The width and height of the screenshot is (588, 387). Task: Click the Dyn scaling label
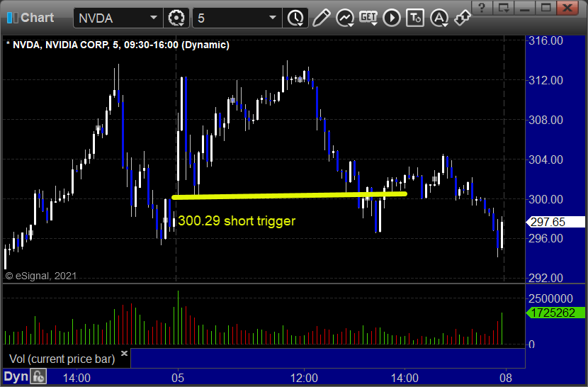[16, 376]
